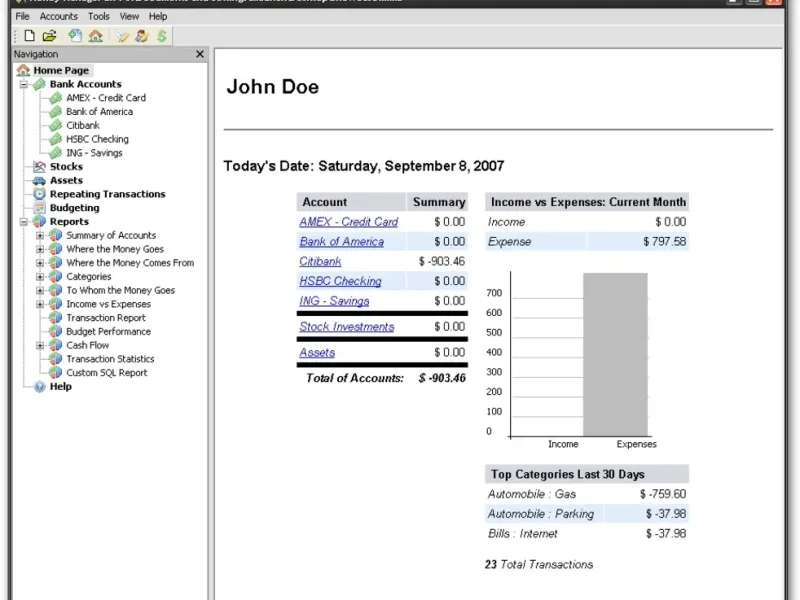Open the Bank of America account link
The width and height of the screenshot is (800, 600).
(341, 242)
